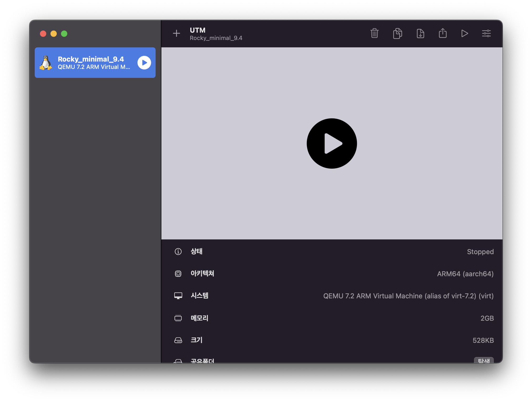
Task: Click the share icon in toolbar
Action: (x=443, y=33)
